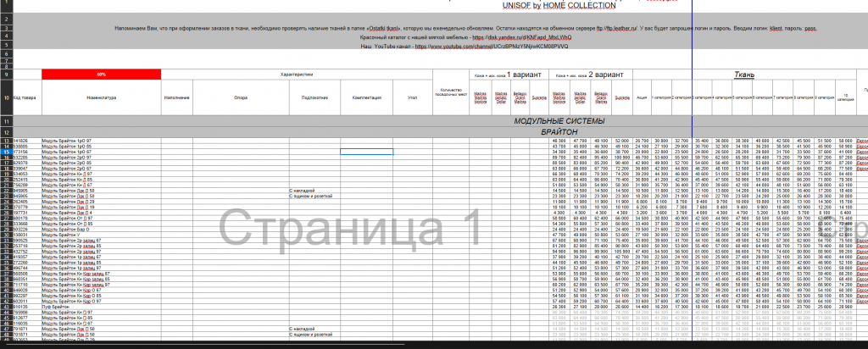
Task: Select cell Модуль Брайтон 2рО 67
Action: 102,169
